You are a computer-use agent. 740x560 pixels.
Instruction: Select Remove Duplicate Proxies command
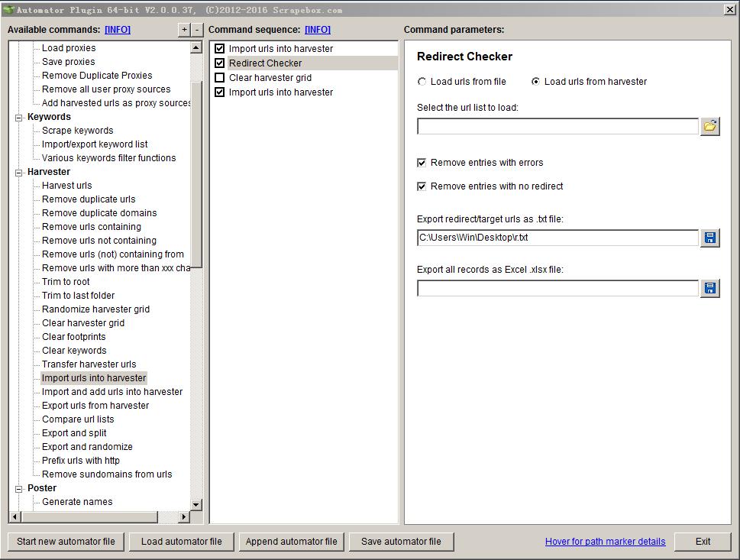click(97, 75)
